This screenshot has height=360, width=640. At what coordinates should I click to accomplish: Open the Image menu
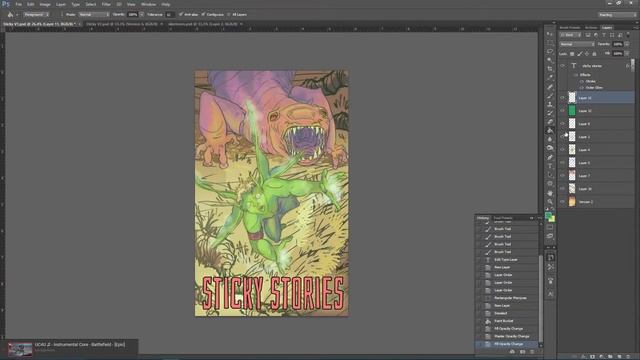click(x=45, y=4)
